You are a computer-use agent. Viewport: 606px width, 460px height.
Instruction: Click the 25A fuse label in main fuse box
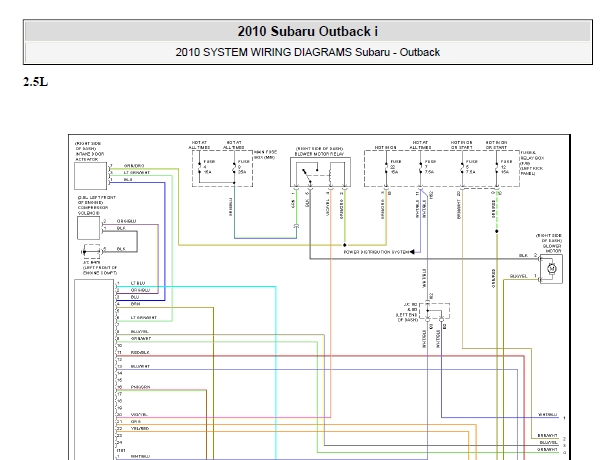point(243,167)
